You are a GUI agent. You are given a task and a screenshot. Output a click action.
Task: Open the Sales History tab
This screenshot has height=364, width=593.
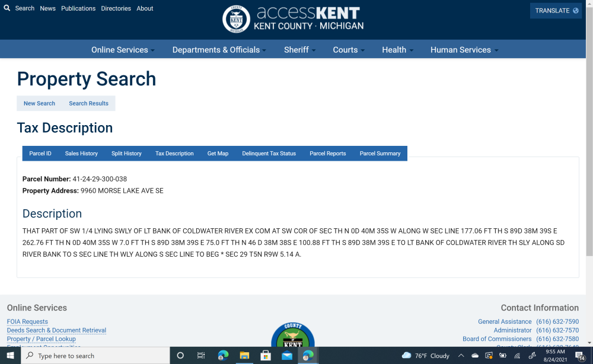click(81, 154)
